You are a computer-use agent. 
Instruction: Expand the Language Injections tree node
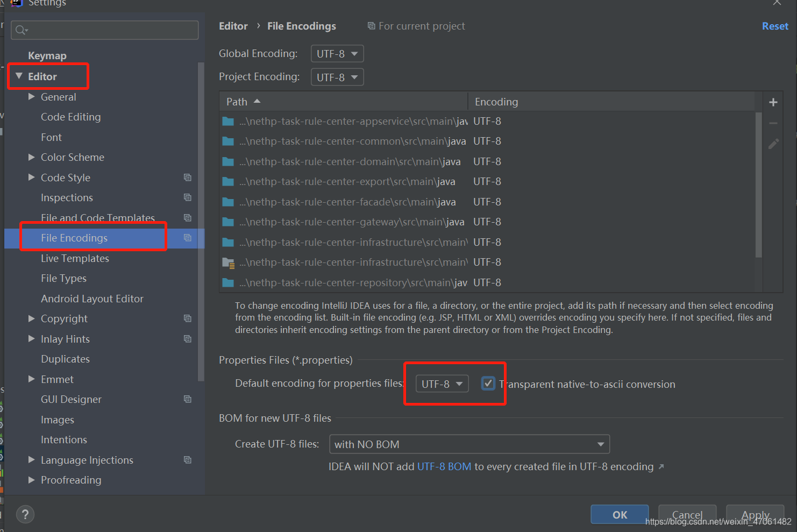pyautogui.click(x=31, y=459)
